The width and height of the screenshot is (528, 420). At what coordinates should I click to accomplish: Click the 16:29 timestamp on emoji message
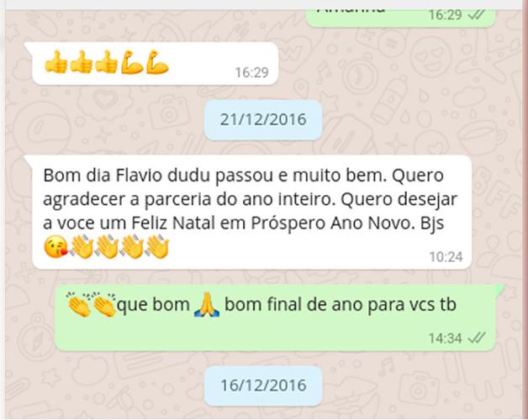tap(251, 72)
